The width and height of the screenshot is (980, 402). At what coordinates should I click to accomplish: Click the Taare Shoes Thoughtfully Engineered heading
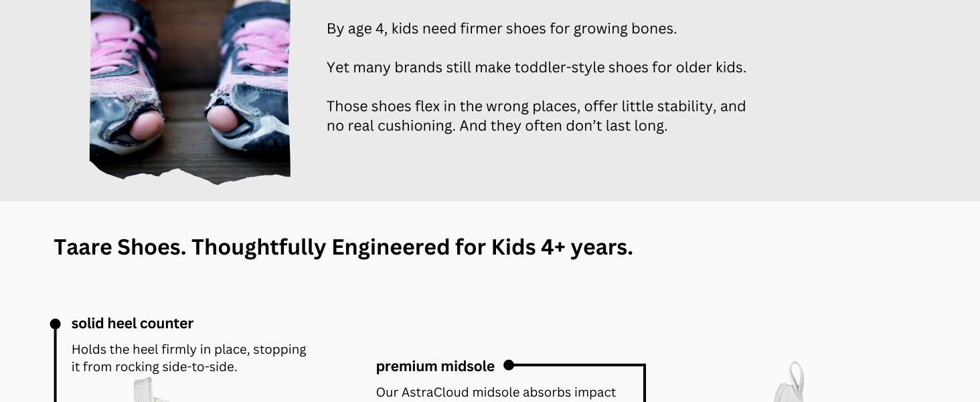(x=343, y=247)
